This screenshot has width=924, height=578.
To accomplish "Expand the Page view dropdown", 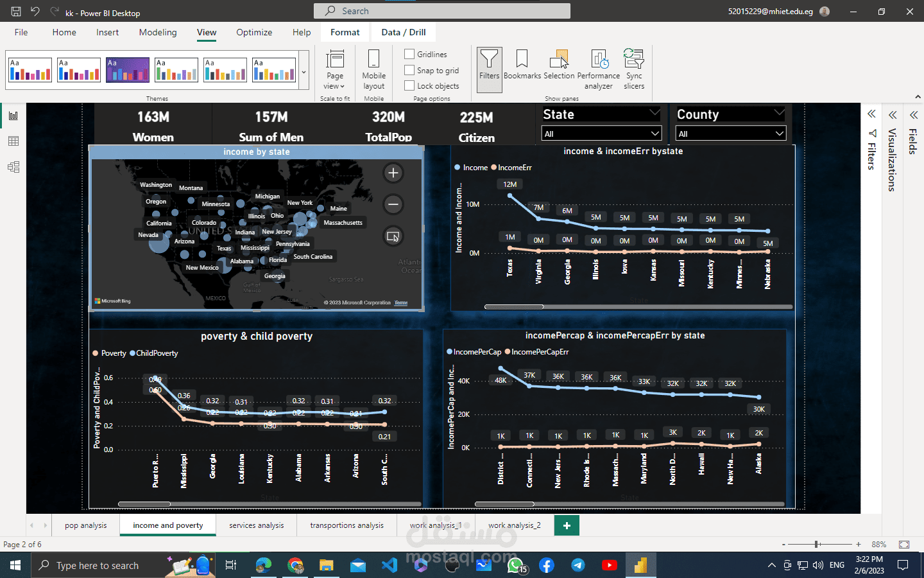I will [x=335, y=69].
